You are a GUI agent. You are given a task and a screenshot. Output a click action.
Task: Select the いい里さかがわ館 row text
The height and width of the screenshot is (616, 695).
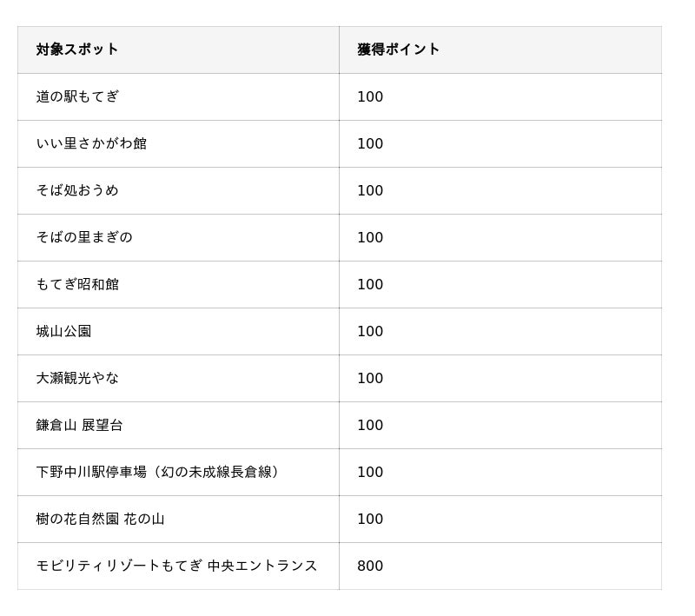pos(91,143)
